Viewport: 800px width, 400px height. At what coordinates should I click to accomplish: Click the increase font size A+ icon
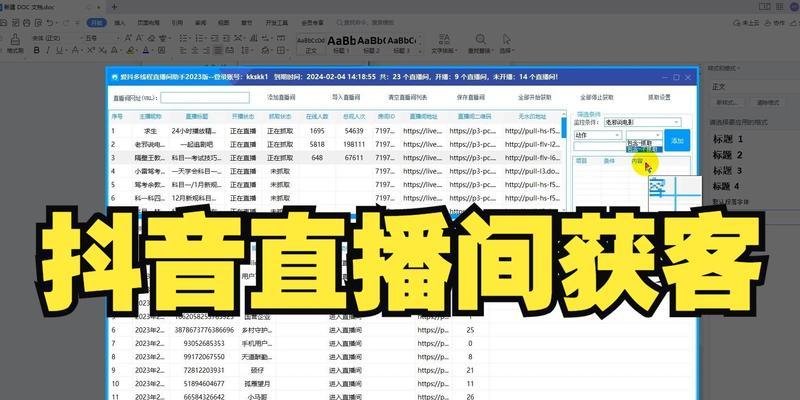(x=128, y=38)
